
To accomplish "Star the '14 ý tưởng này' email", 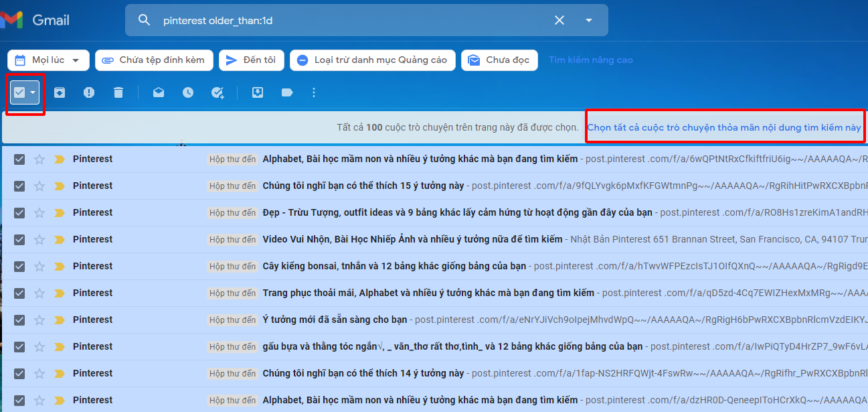I will 39,373.
